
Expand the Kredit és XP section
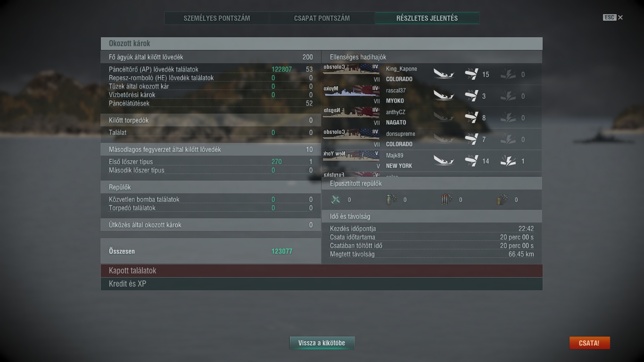pyautogui.click(x=322, y=284)
